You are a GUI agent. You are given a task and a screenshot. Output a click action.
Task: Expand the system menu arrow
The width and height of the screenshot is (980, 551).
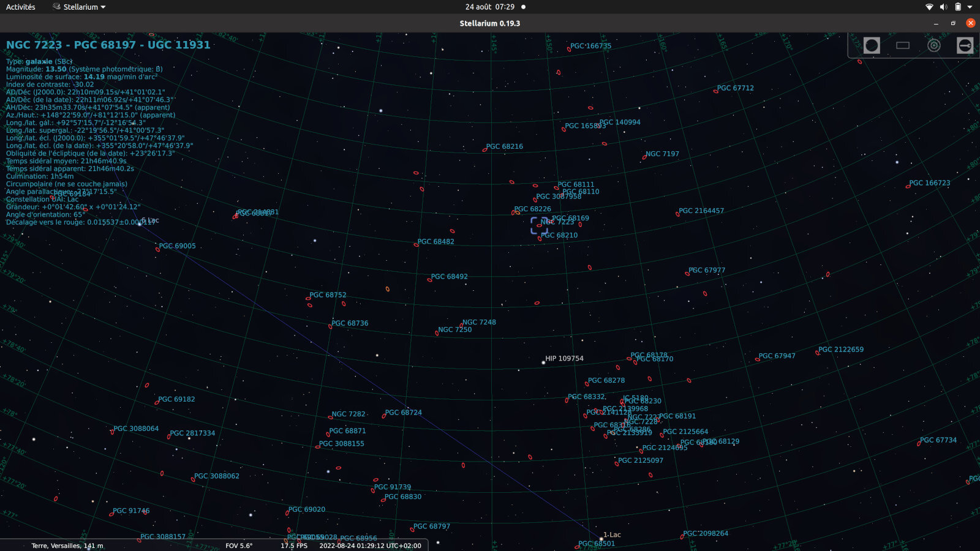970,7
